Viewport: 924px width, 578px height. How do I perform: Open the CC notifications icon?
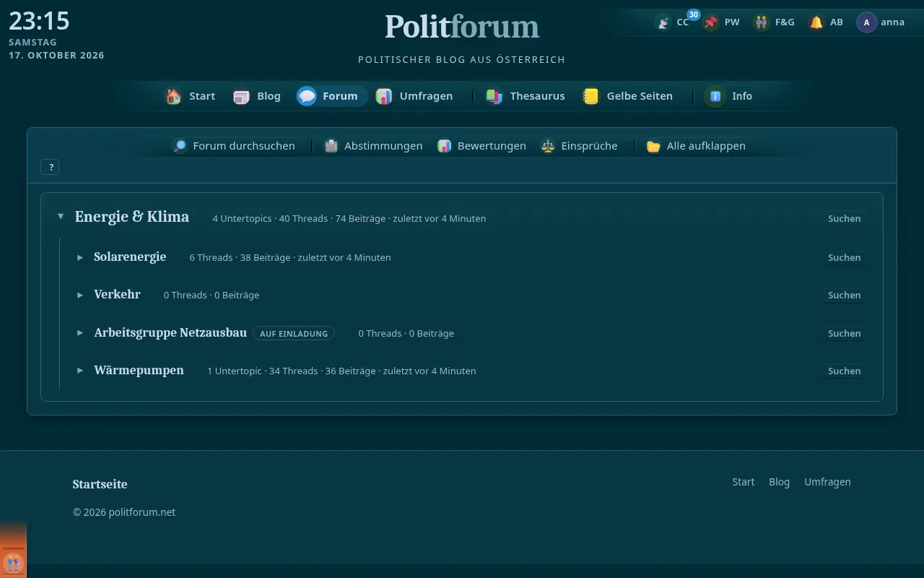tap(663, 22)
